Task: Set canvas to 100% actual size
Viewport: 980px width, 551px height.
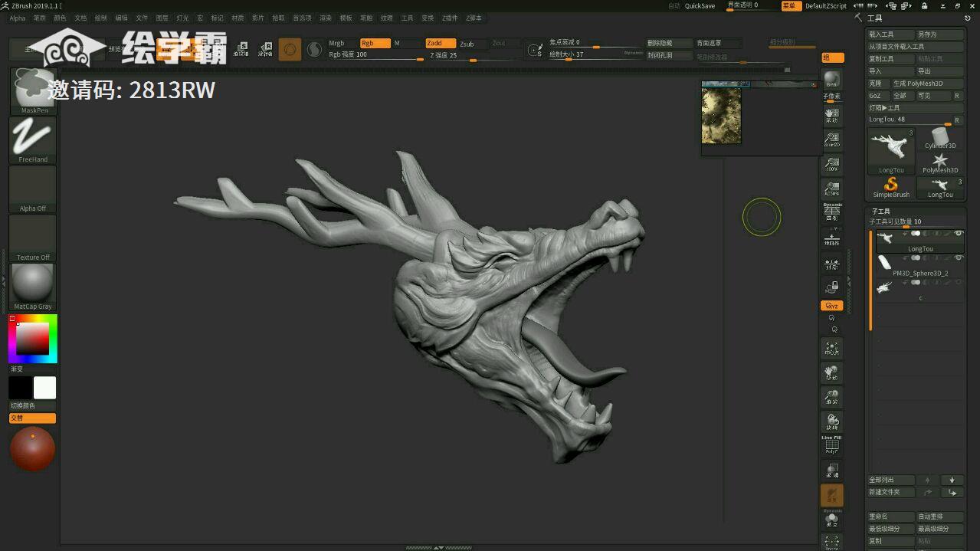Action: point(832,165)
